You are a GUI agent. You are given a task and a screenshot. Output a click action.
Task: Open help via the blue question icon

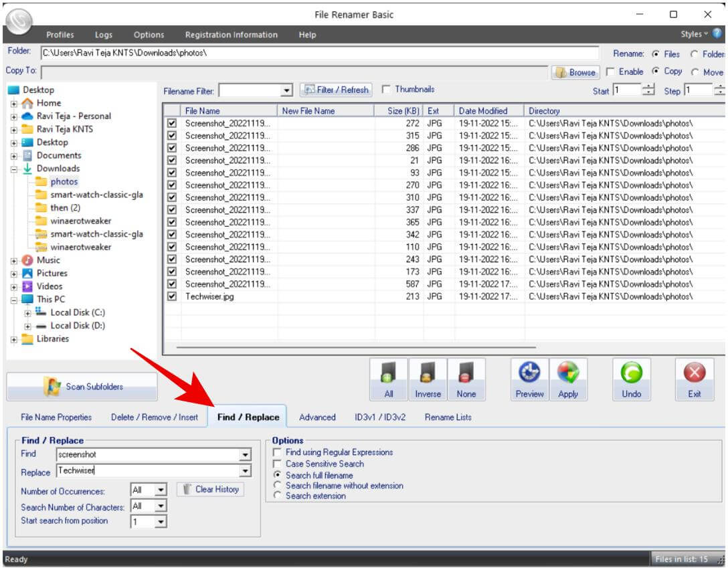tap(718, 33)
